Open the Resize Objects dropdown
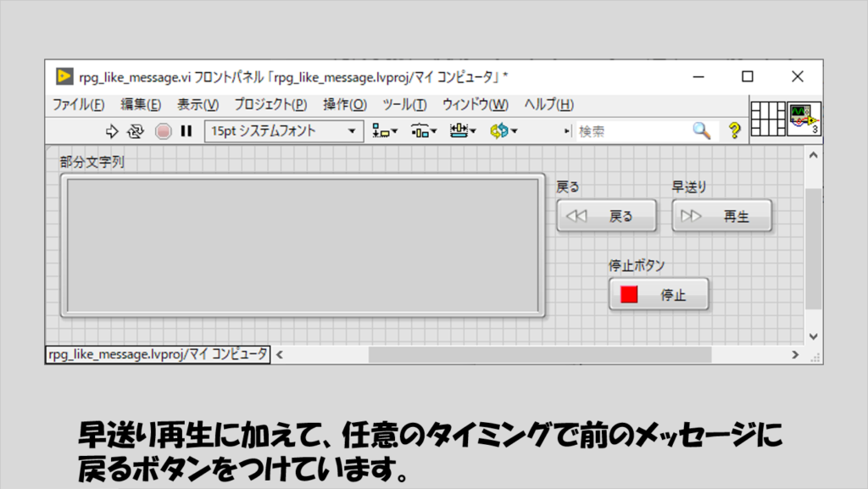This screenshot has width=868, height=489. point(464,131)
